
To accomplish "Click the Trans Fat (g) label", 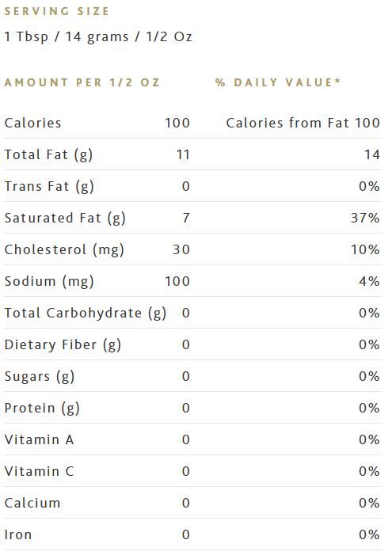I will click(x=49, y=187).
